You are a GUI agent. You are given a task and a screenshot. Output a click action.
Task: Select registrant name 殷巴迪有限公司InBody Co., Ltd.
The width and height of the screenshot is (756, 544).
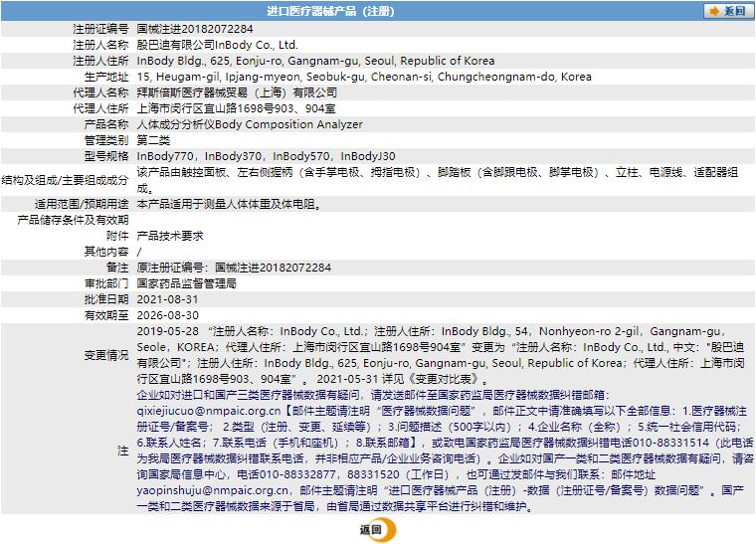pyautogui.click(x=218, y=45)
